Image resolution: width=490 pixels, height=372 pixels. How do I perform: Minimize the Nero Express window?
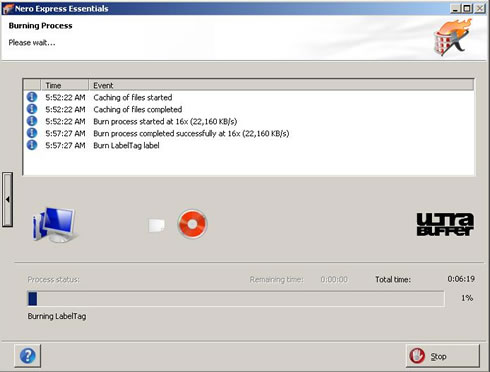point(455,8)
